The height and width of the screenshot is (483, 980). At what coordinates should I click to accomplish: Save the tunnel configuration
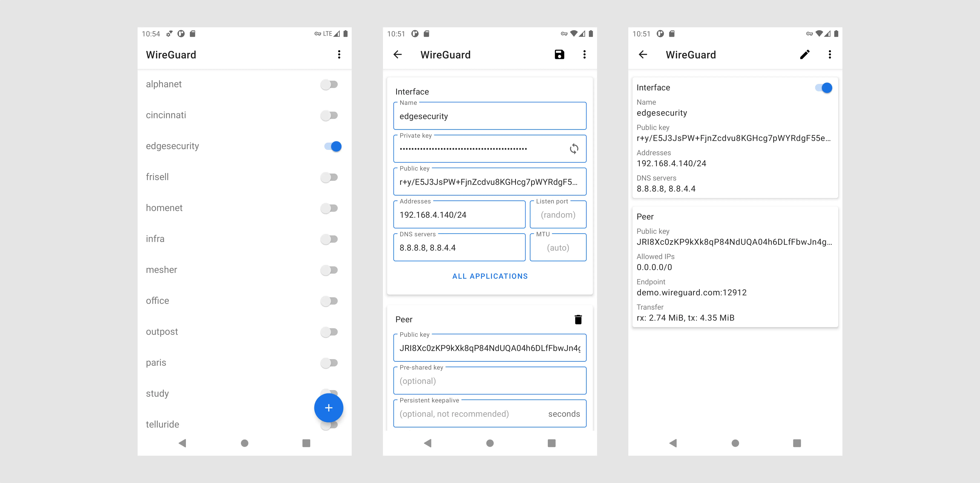tap(559, 54)
